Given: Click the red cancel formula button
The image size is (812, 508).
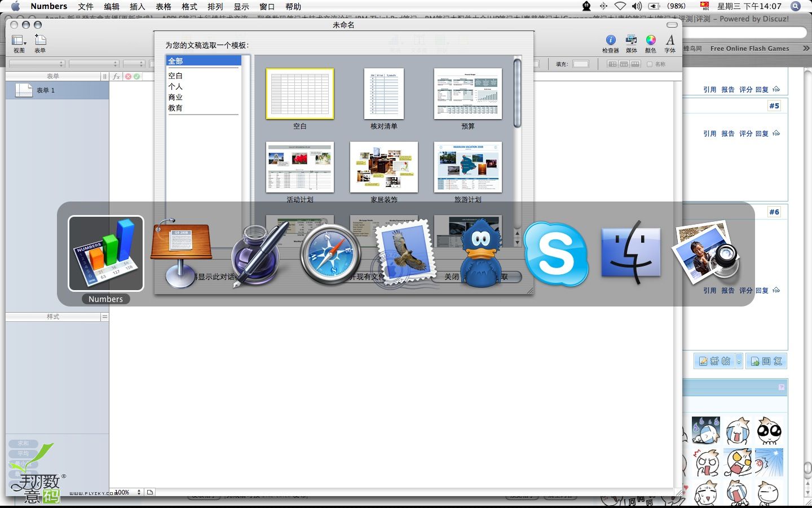Looking at the screenshot, I should (128, 76).
